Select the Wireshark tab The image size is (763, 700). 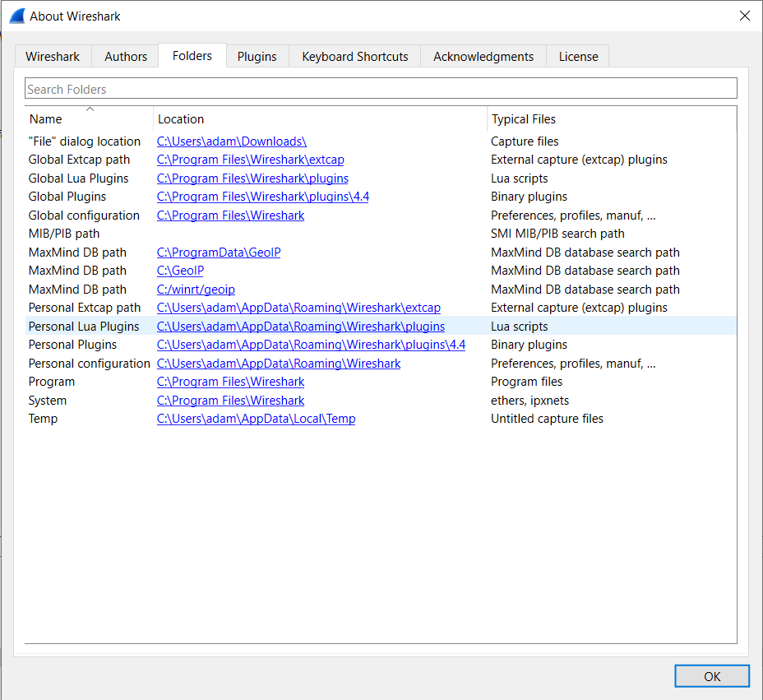(x=52, y=56)
